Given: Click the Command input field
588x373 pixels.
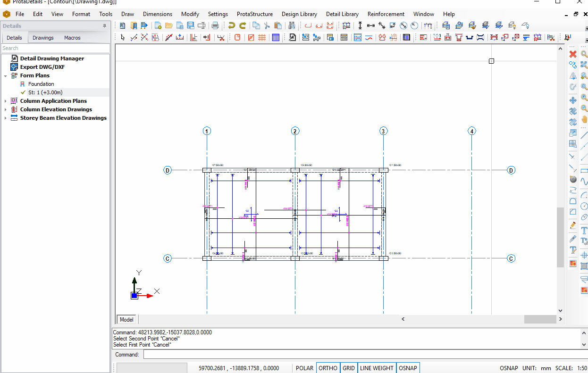Looking at the screenshot, I should pos(363,355).
